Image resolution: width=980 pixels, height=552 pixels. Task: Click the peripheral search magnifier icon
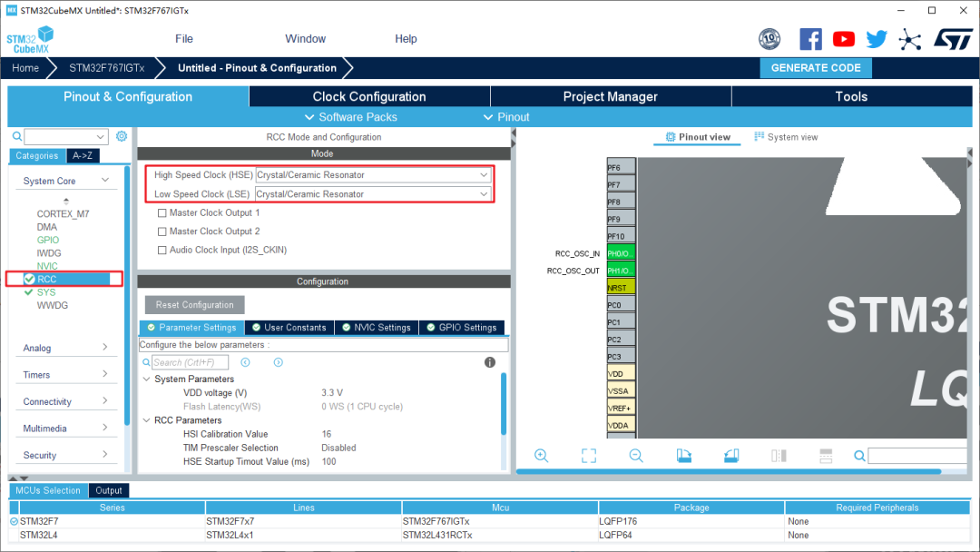pyautogui.click(x=17, y=136)
